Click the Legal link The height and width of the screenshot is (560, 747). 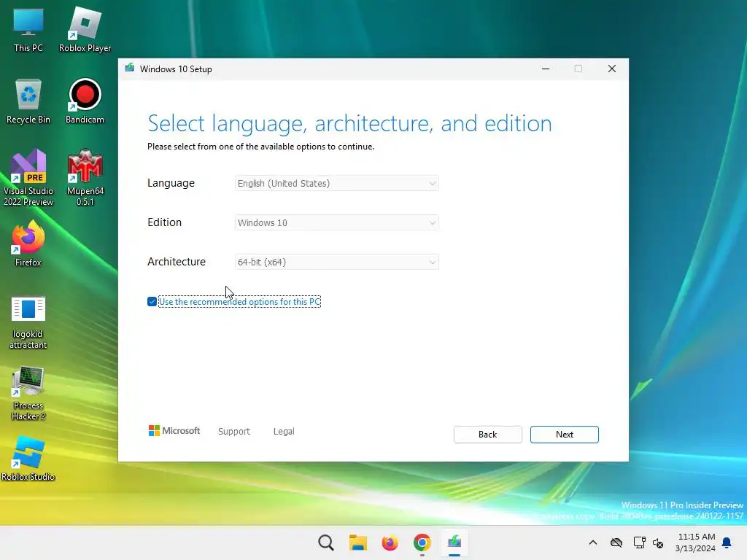click(x=284, y=432)
